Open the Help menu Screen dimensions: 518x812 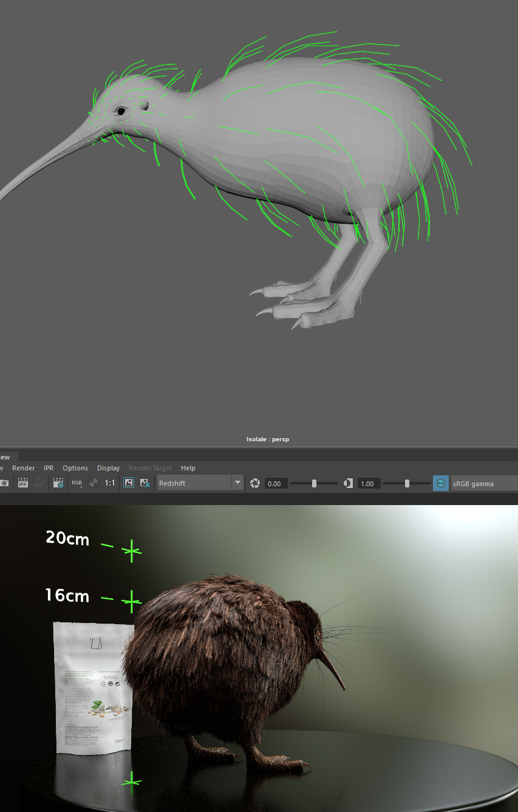[188, 468]
